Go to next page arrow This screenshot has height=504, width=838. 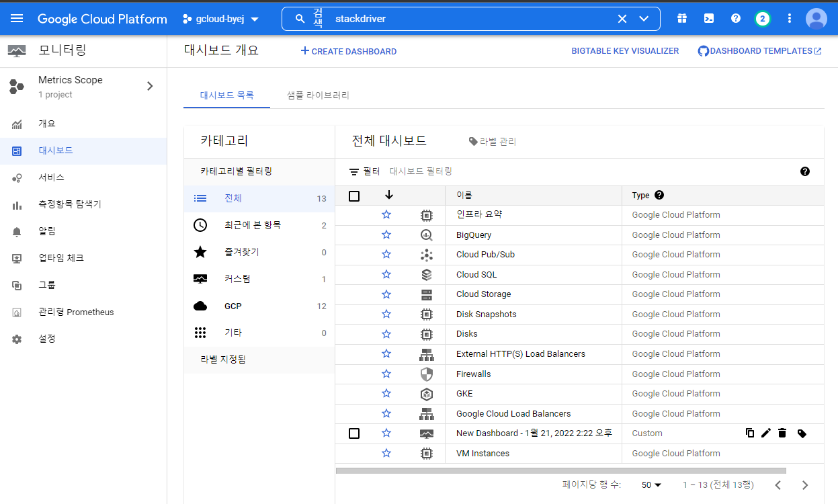pos(805,485)
